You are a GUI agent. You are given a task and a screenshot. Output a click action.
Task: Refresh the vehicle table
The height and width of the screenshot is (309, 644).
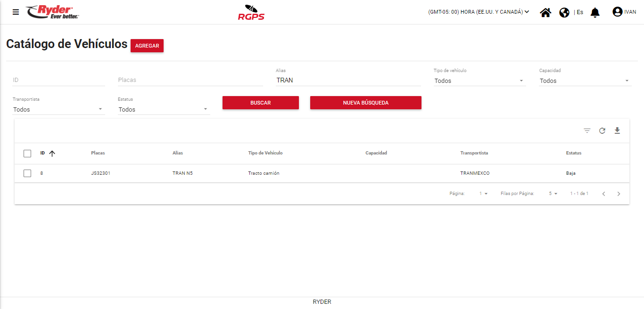pos(602,131)
